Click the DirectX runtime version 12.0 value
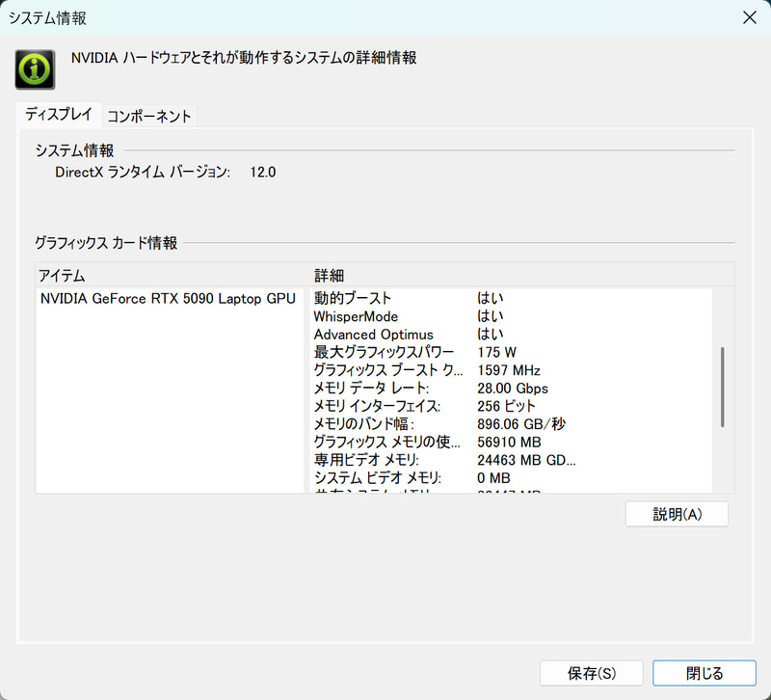 pos(262,173)
